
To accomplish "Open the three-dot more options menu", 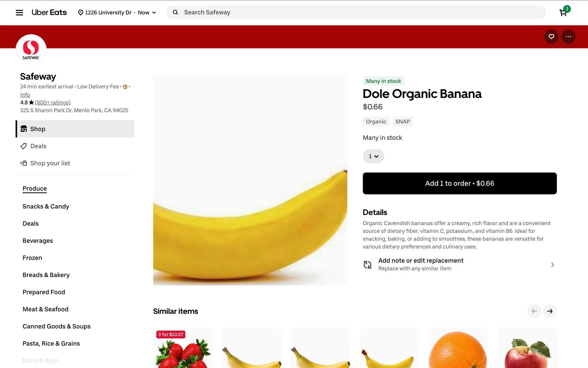I will 568,36.
